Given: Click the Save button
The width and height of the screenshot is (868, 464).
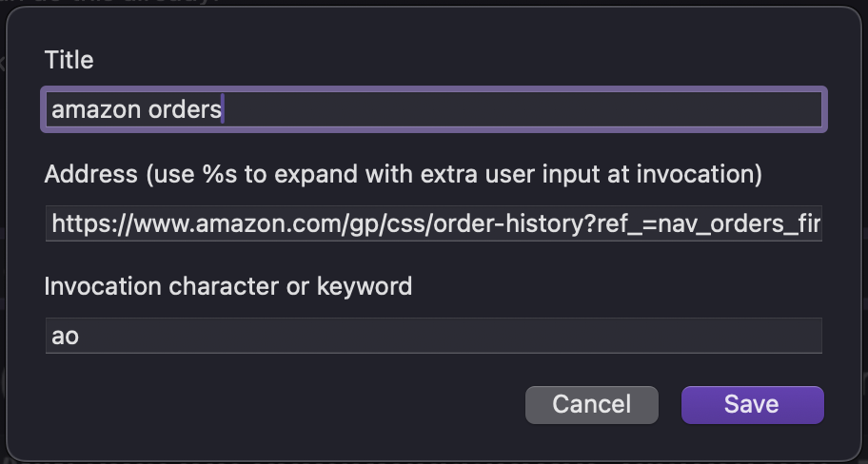Looking at the screenshot, I should 752,404.
